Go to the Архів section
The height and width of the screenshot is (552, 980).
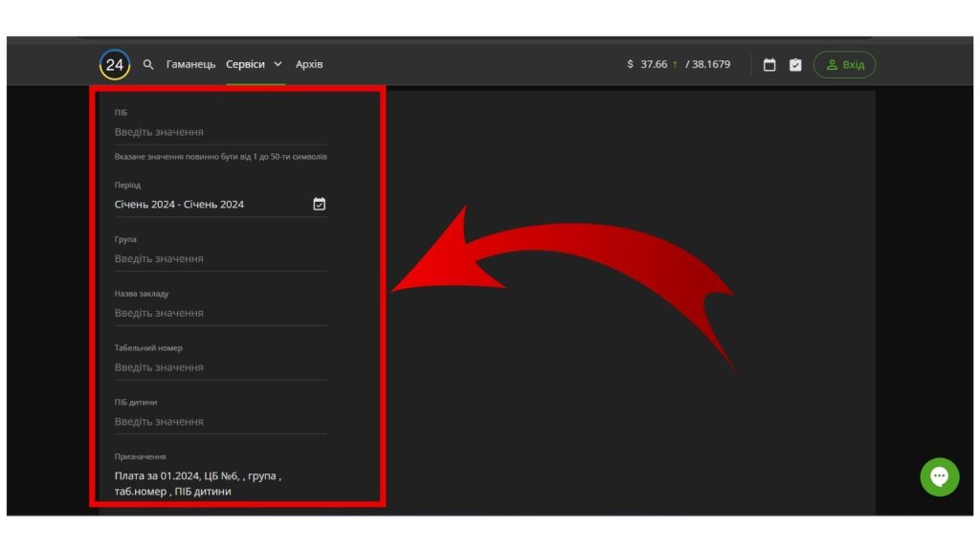(309, 64)
